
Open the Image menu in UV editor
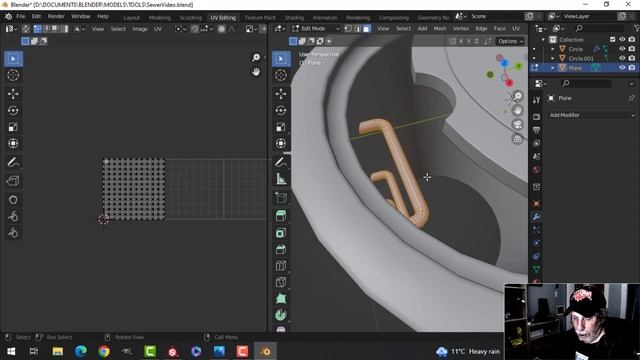140,29
